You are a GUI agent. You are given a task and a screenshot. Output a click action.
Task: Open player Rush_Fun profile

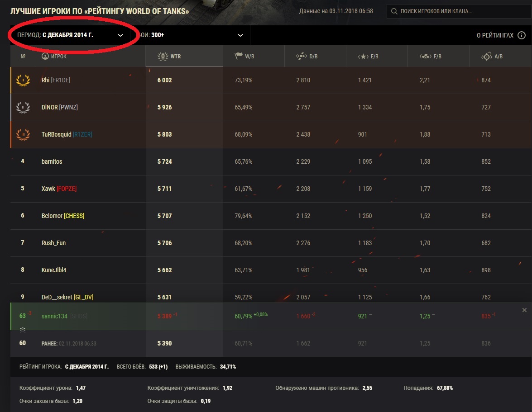click(x=53, y=243)
